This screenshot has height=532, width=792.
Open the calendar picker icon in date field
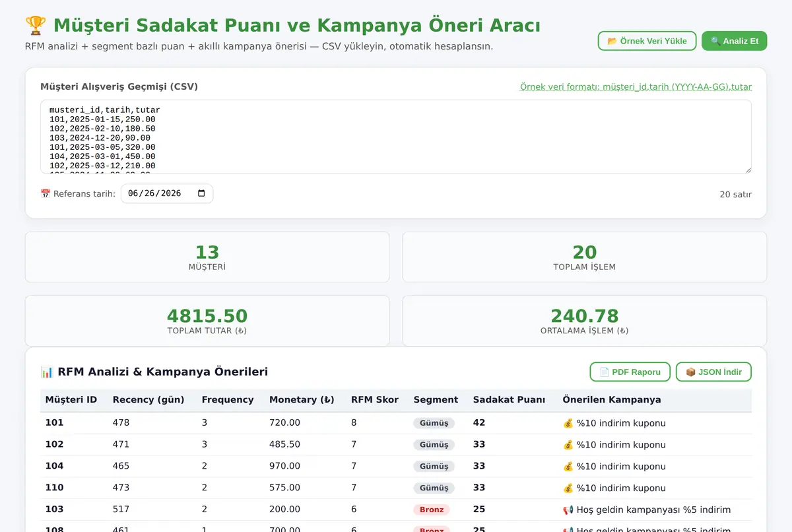(x=201, y=193)
